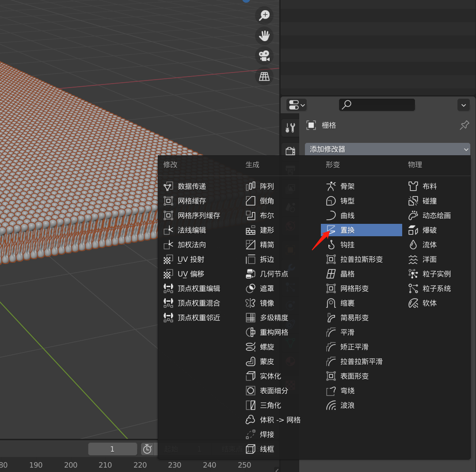
Task: Click the 阵列 modifier icon
Action: [251, 186]
